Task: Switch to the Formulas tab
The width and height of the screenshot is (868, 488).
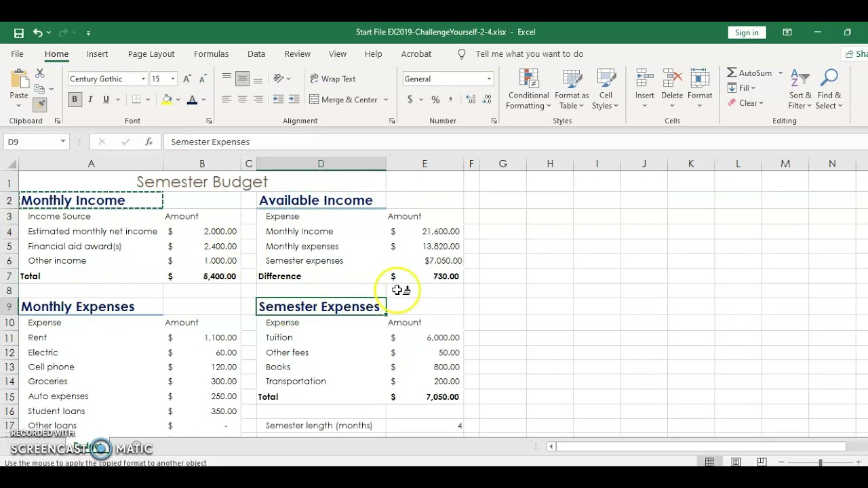Action: (x=211, y=54)
